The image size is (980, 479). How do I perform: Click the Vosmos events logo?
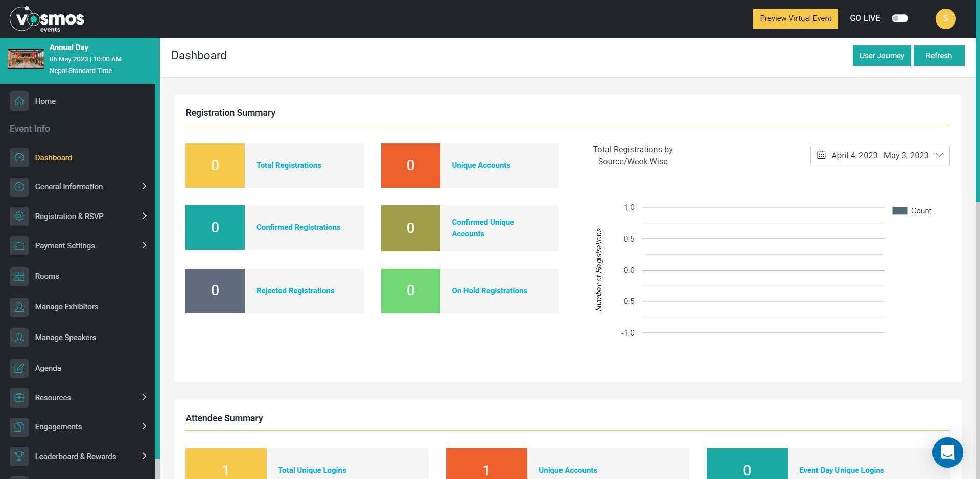click(47, 19)
